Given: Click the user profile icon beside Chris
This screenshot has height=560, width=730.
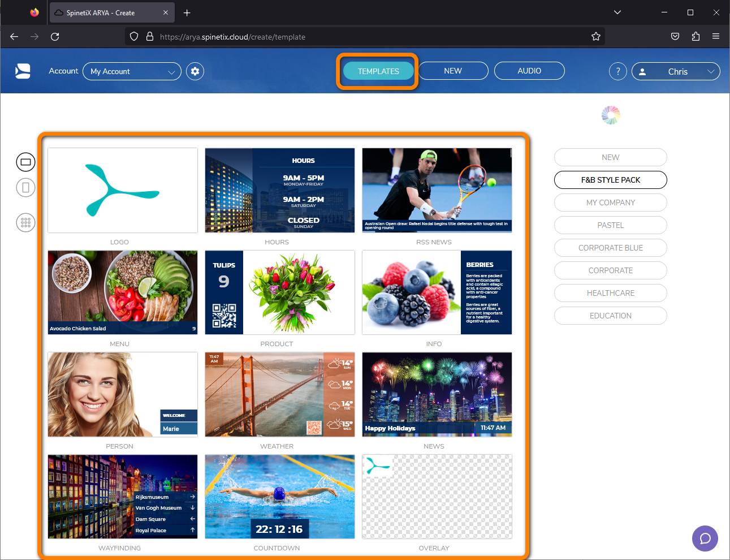Looking at the screenshot, I should coord(642,71).
